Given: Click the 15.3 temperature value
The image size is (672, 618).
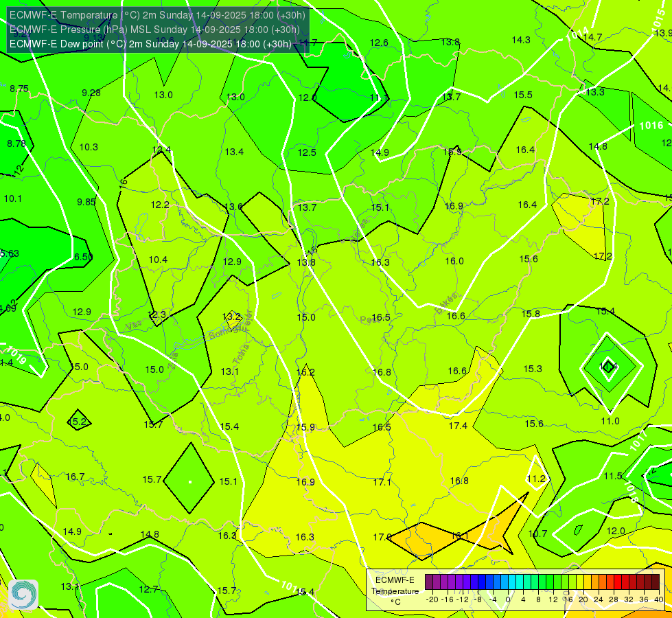Looking at the screenshot, I should (x=533, y=369).
